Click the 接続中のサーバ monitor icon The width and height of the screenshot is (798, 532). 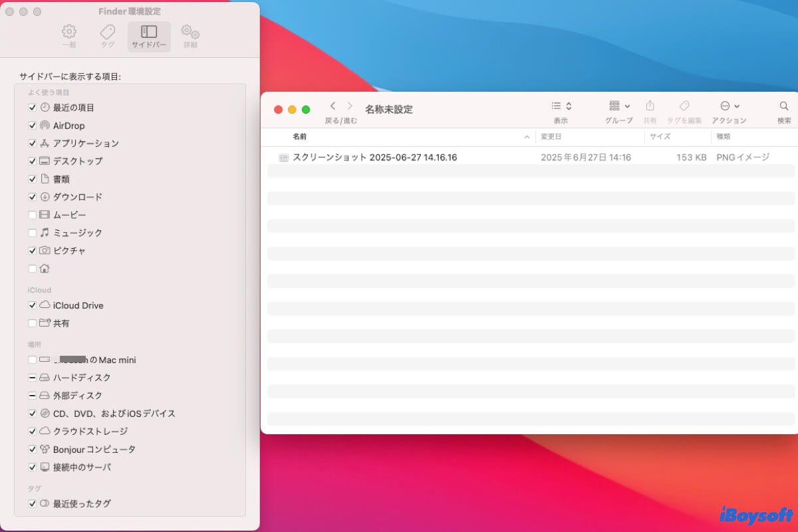[x=45, y=467]
